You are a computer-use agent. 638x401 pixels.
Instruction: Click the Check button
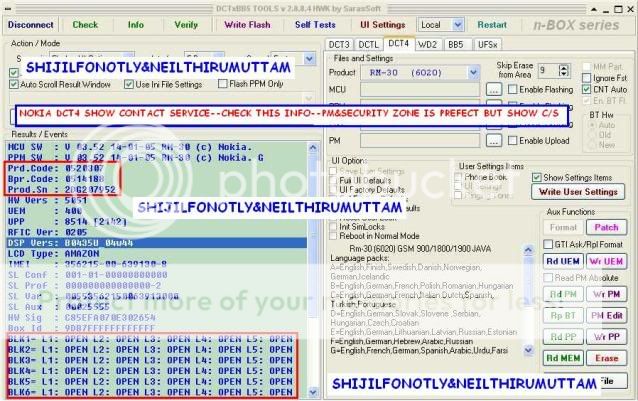pos(85,25)
